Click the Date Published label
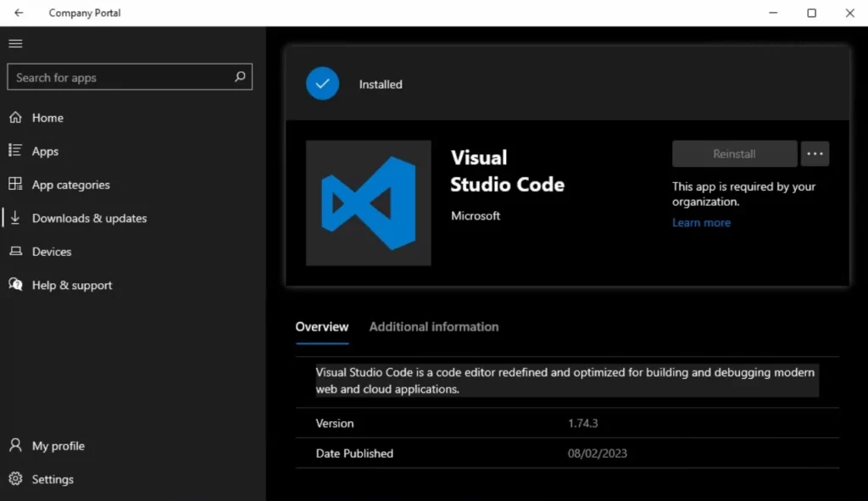This screenshot has width=868, height=501. 355,454
